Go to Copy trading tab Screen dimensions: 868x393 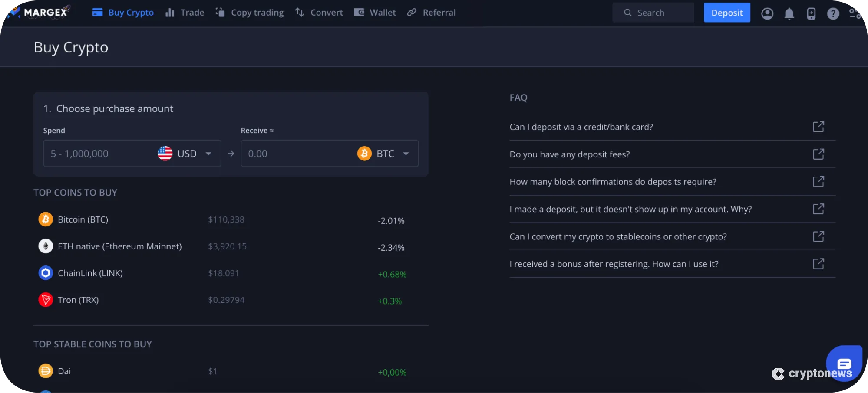coord(250,13)
